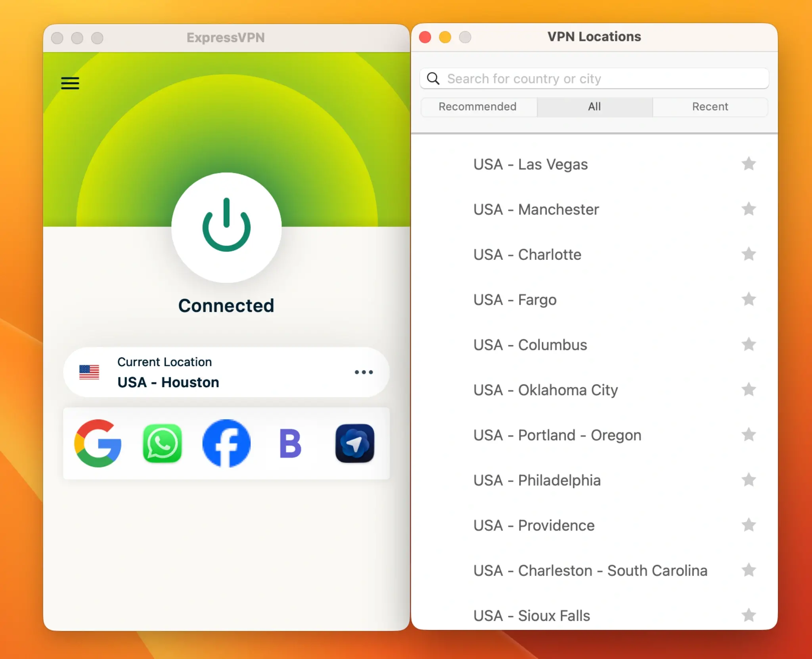Open the Facebook shortcut
The image size is (812, 659).
coord(226,443)
